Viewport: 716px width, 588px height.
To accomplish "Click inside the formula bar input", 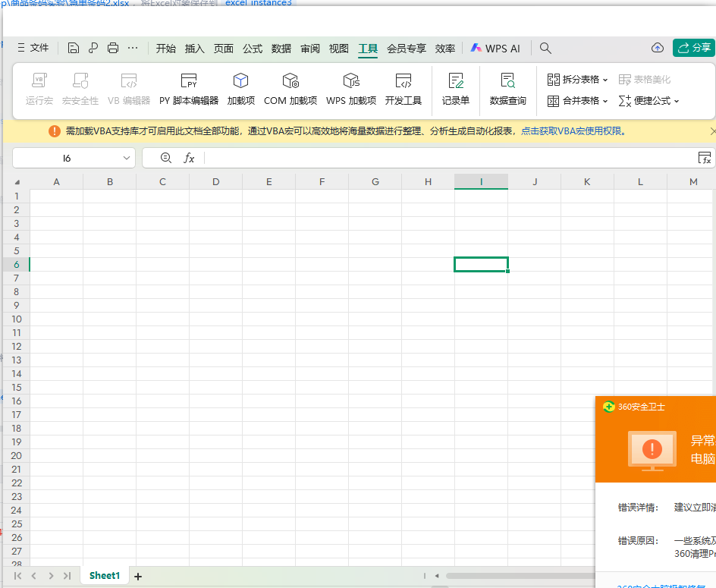I will tap(447, 158).
